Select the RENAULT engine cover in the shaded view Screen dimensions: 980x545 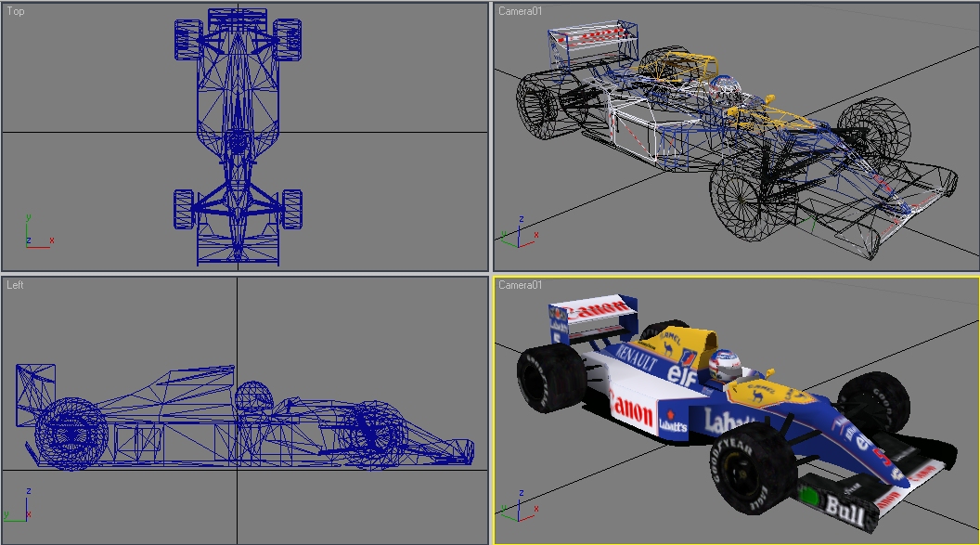click(x=638, y=357)
